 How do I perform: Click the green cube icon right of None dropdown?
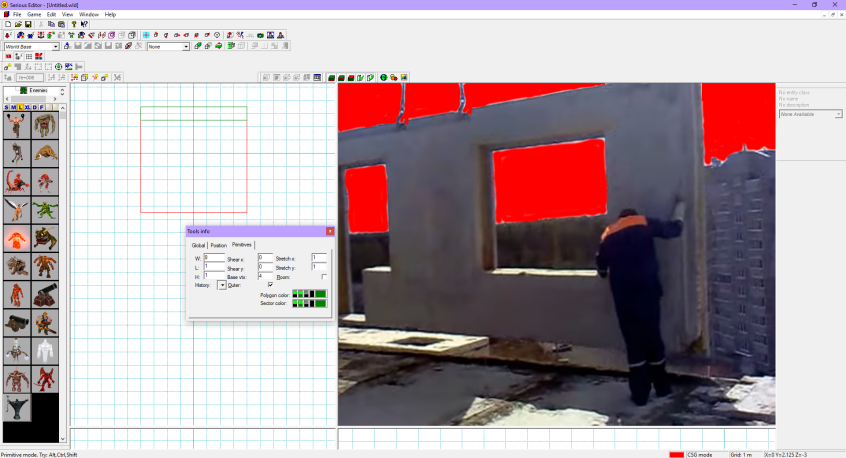pyautogui.click(x=197, y=46)
